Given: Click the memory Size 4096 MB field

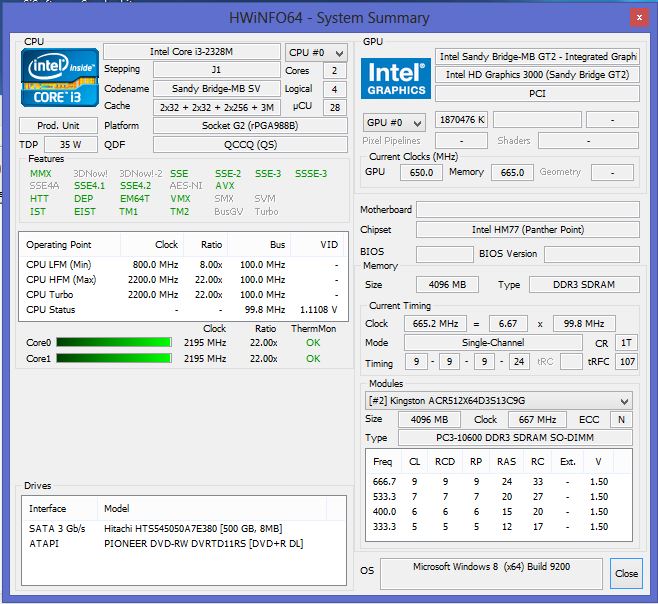Looking at the screenshot, I should pyautogui.click(x=447, y=285).
